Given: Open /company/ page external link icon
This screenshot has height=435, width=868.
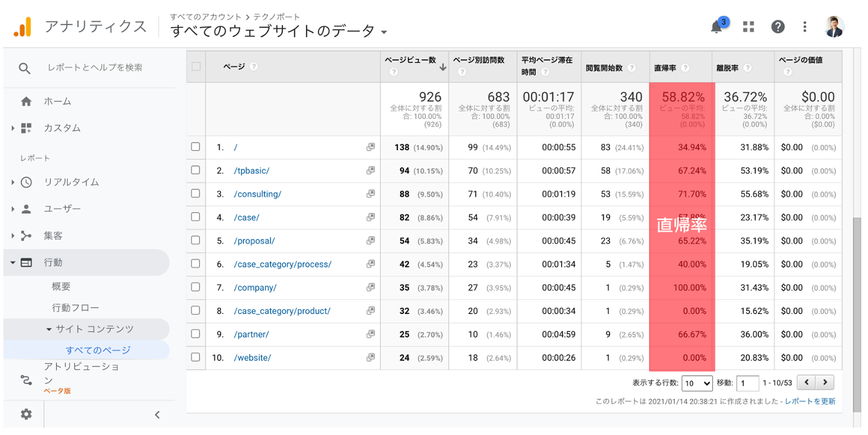Looking at the screenshot, I should click(x=370, y=288).
